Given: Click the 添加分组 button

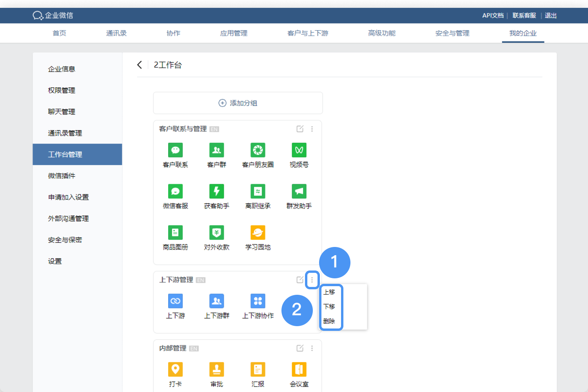Looking at the screenshot, I should click(x=238, y=103).
